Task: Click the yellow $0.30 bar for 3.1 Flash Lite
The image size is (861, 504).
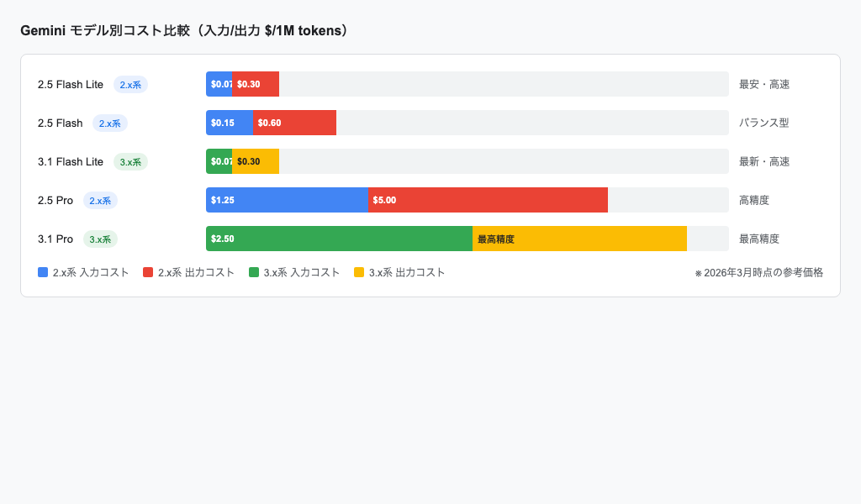Action: (256, 161)
